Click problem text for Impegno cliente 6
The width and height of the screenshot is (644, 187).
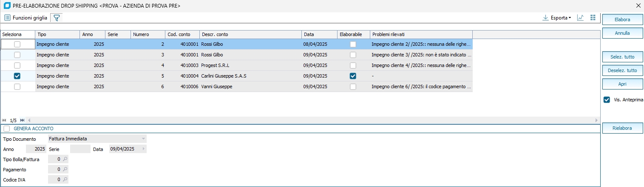click(421, 87)
